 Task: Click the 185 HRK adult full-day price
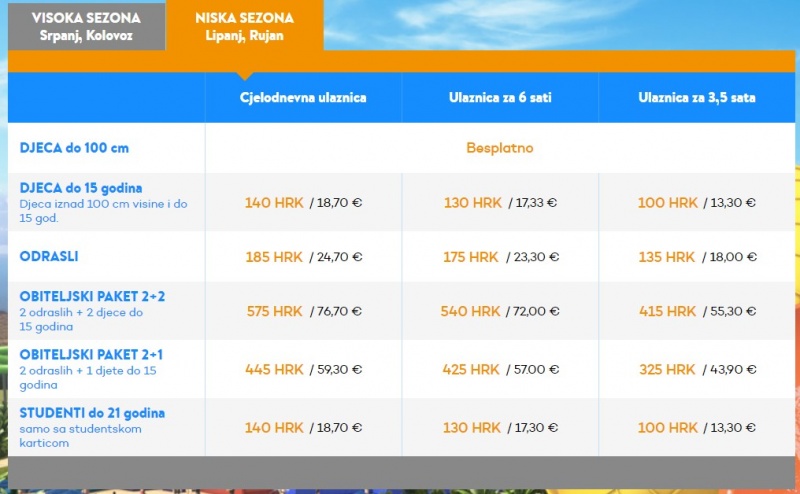tap(273, 257)
